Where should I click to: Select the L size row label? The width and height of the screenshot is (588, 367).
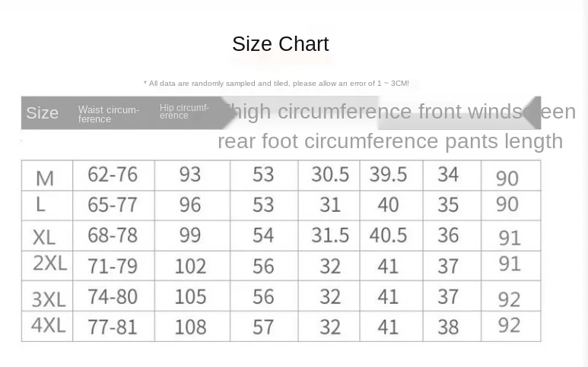point(41,204)
